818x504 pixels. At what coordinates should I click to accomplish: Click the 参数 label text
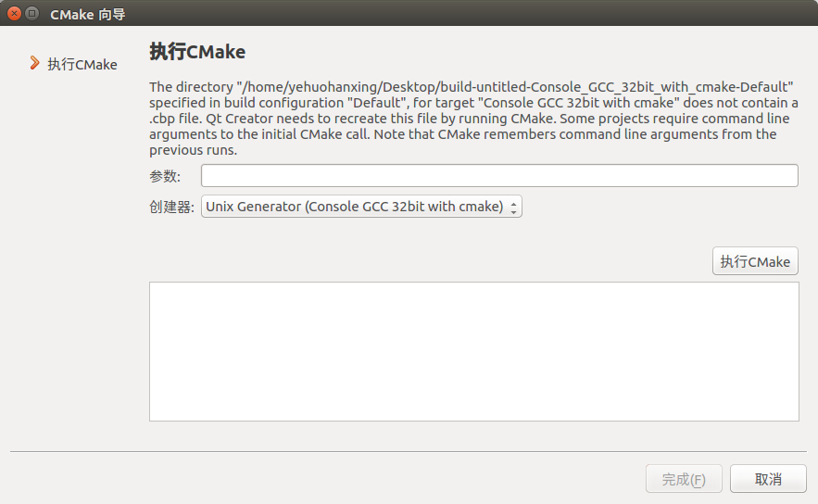[164, 176]
